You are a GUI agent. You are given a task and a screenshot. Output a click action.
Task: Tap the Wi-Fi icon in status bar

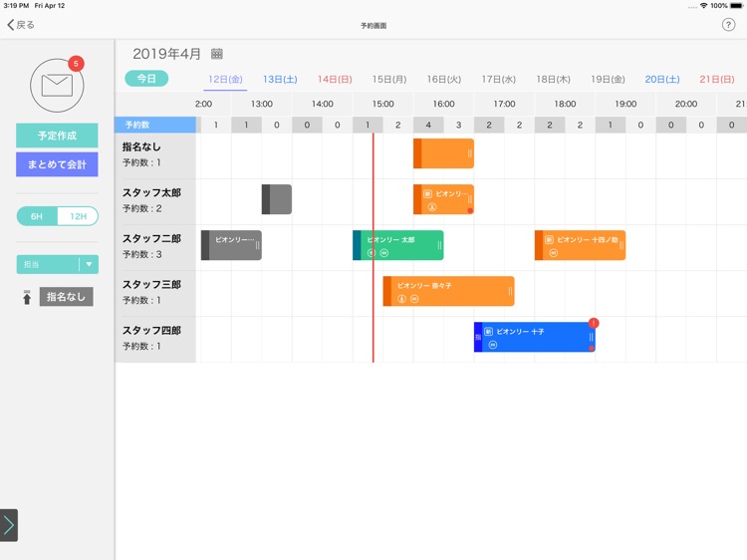[x=703, y=6]
